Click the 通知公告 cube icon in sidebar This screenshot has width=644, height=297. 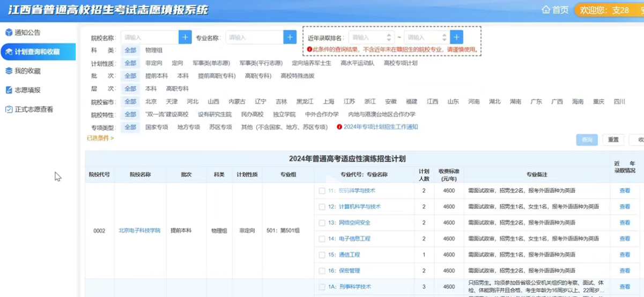(x=9, y=33)
